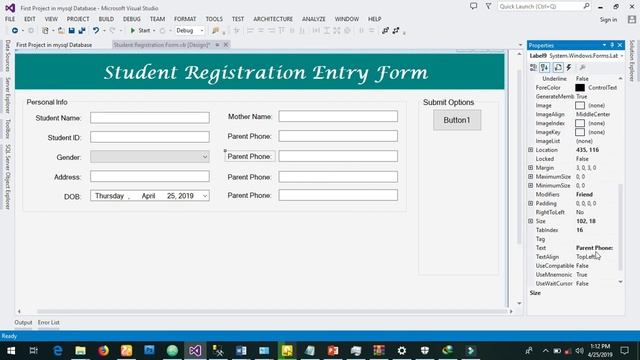Click the Alphabetical sort icon in Properties

[545, 67]
